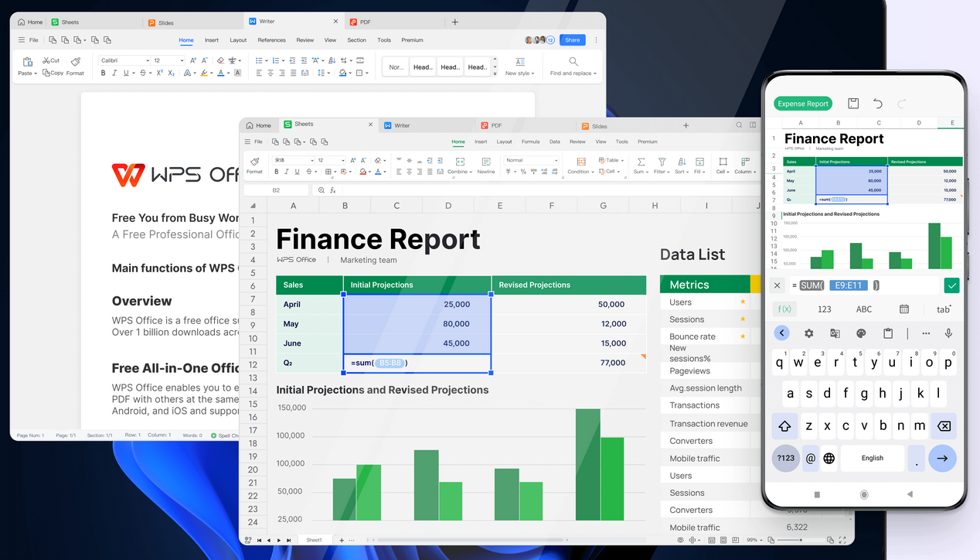Click Copy icon in Writer ribbon

pyautogui.click(x=46, y=73)
